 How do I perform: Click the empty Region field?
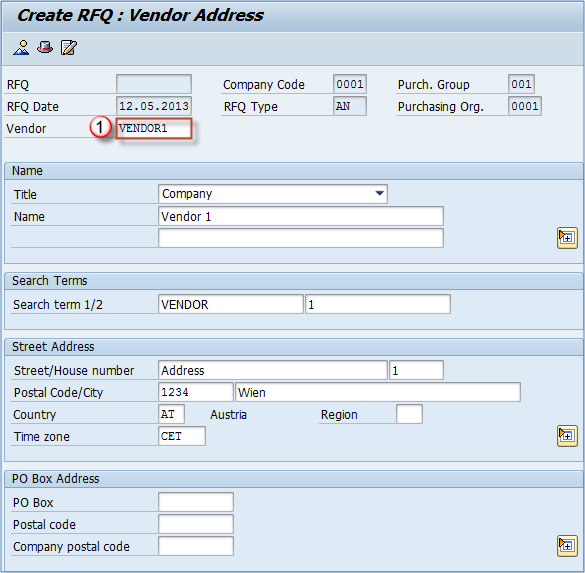click(409, 414)
